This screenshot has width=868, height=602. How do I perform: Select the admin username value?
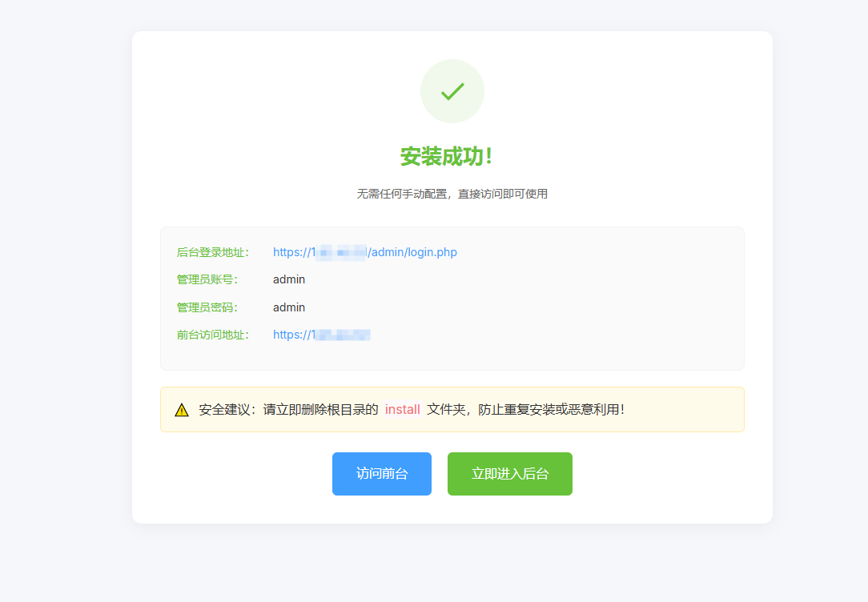tap(289, 279)
